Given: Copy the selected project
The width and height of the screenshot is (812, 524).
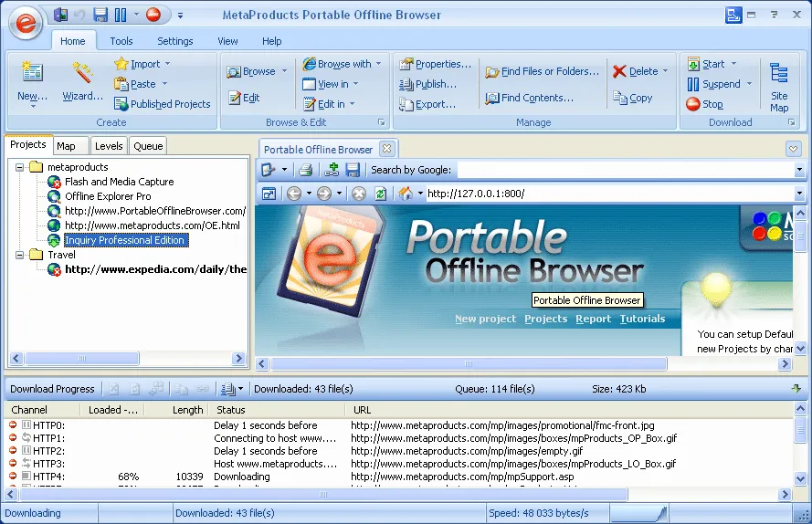Looking at the screenshot, I should [633, 98].
